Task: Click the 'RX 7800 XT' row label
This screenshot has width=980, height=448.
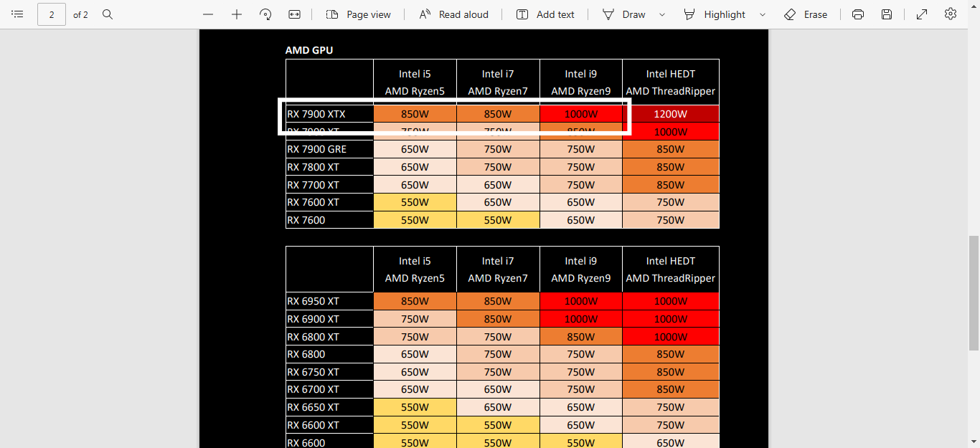Action: 314,167
